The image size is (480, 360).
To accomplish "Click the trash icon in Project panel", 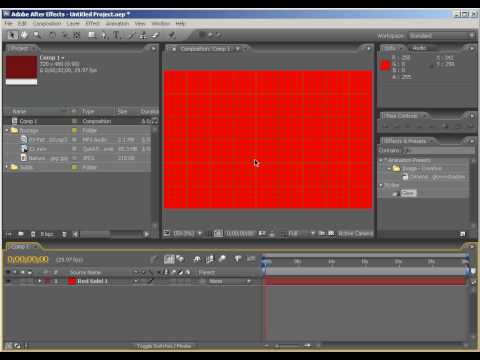I will tap(64, 234).
